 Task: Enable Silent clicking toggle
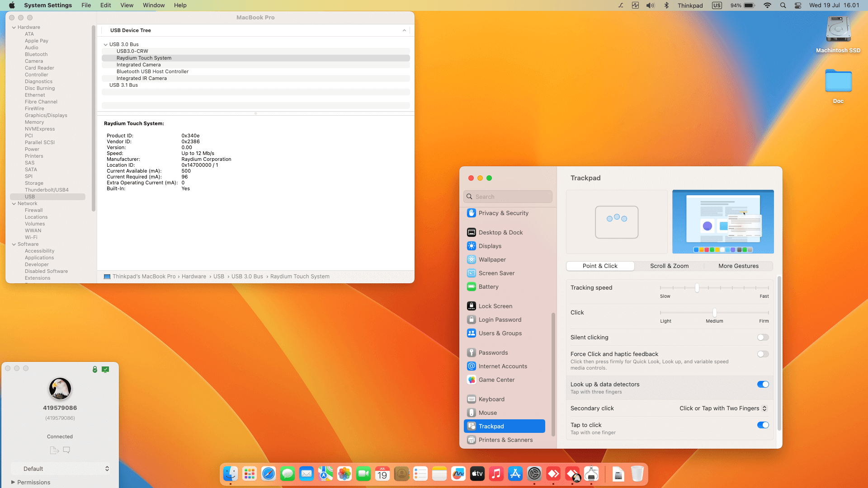763,338
